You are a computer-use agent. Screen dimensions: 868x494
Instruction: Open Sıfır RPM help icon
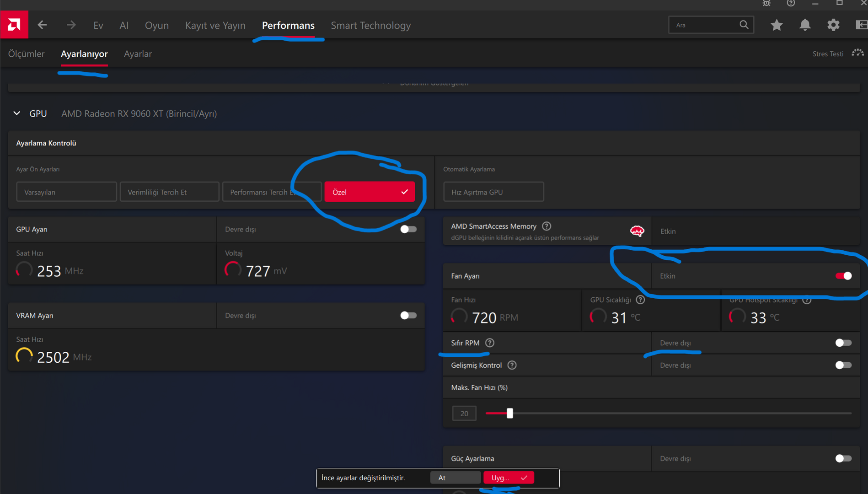[490, 343]
